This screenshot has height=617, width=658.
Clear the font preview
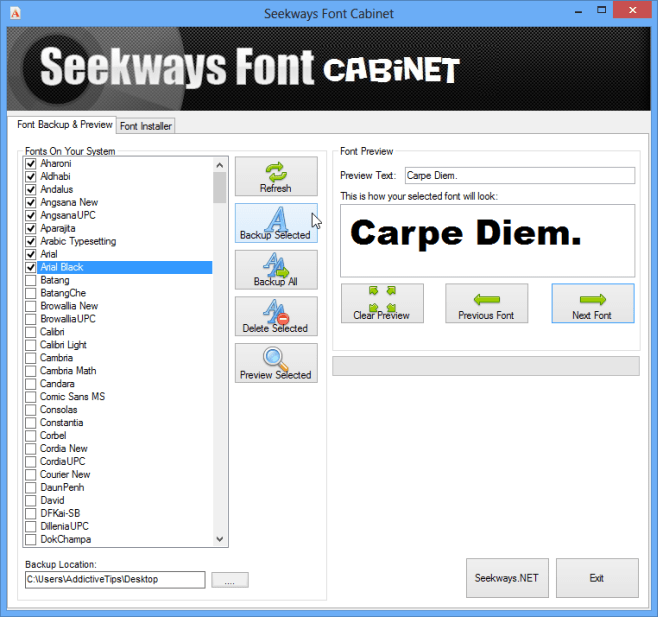382,303
